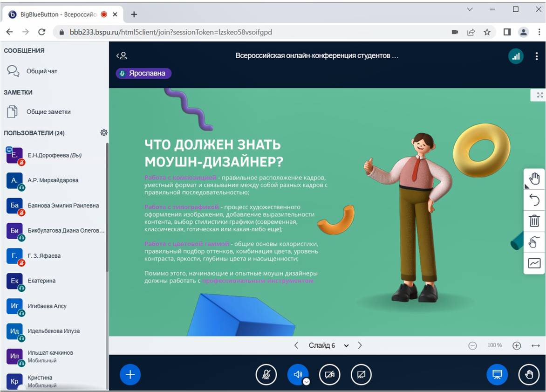Toggle screen sharing button

(361, 374)
